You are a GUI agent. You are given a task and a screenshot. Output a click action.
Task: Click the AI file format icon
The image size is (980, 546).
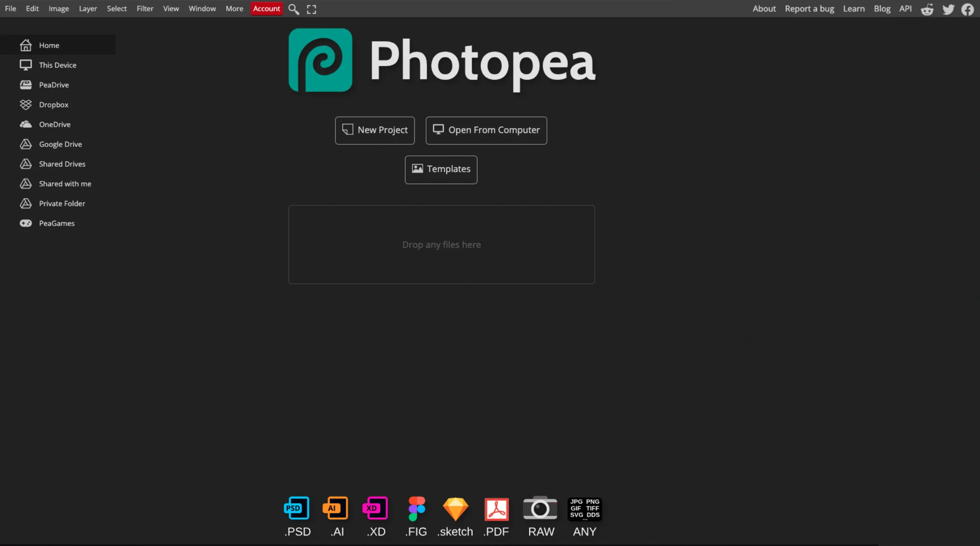click(x=335, y=508)
